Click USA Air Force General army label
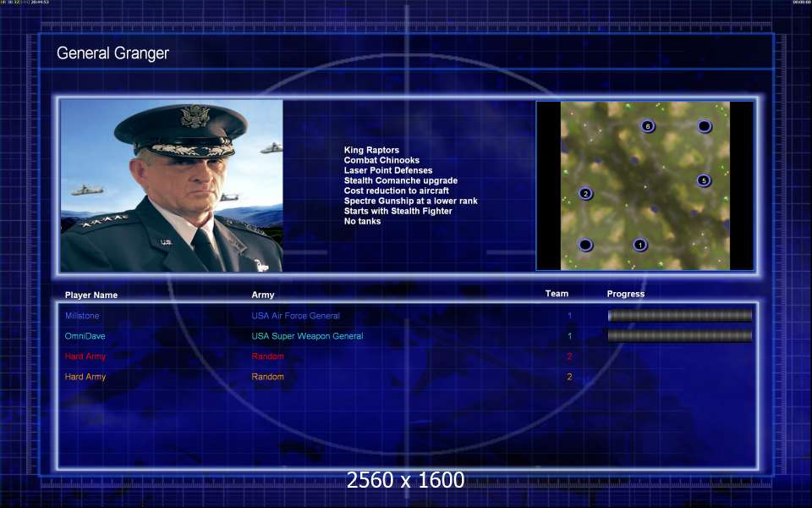Viewport: 812px width, 508px height. pyautogui.click(x=296, y=316)
